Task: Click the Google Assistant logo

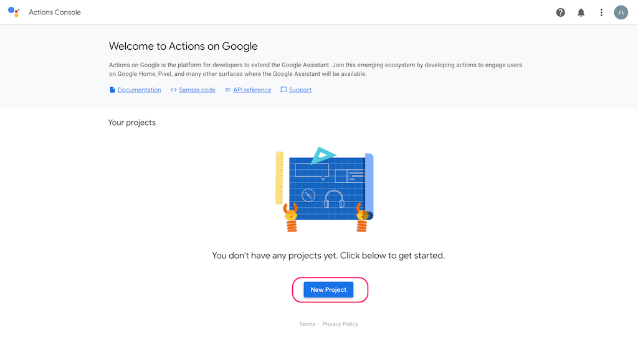Action: (x=14, y=12)
